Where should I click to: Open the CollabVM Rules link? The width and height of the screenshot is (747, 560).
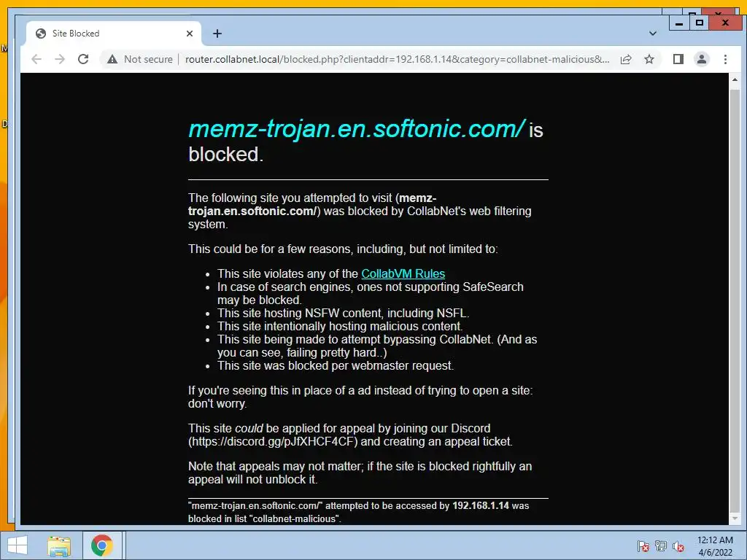pos(403,274)
